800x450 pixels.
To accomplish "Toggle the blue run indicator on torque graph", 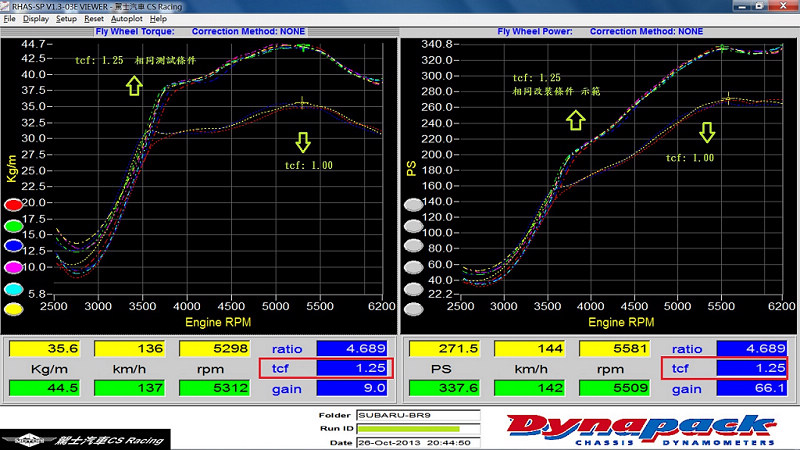I will (14, 245).
